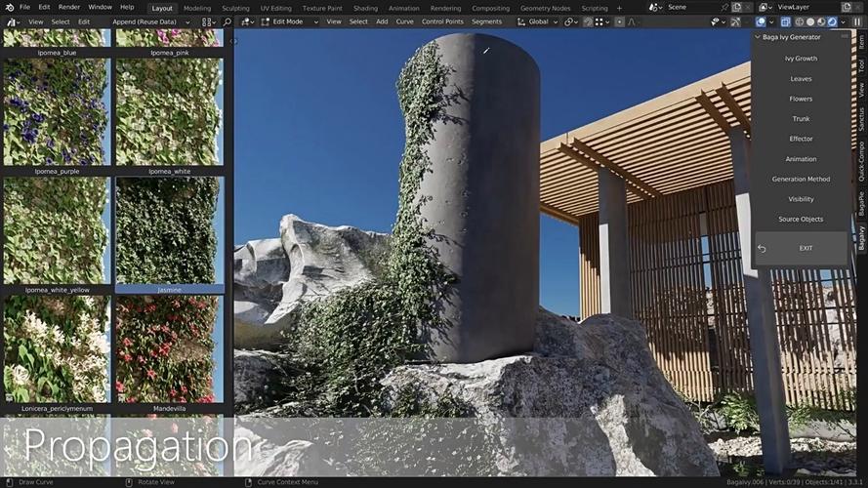The width and height of the screenshot is (868, 488).
Task: Open the Generation Method settings
Action: tap(801, 180)
